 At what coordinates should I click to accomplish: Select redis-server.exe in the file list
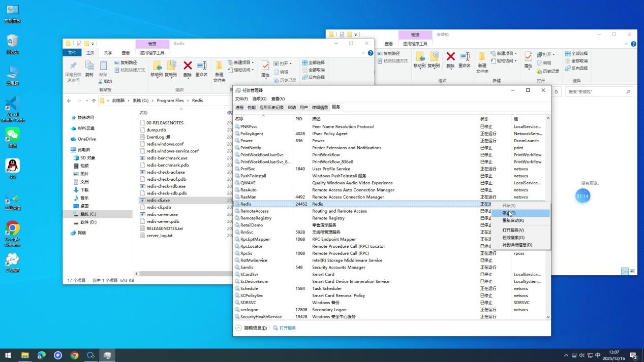tap(162, 214)
